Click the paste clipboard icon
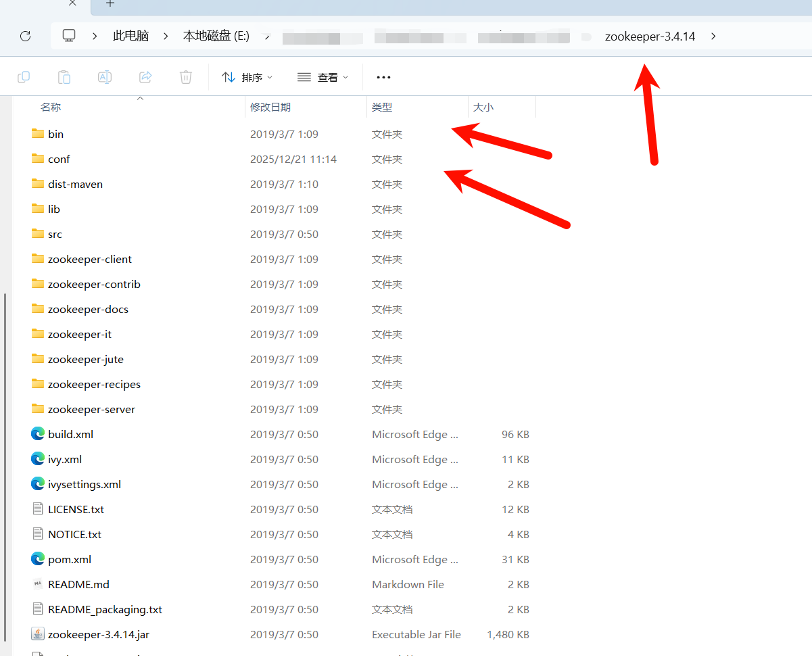 64,77
